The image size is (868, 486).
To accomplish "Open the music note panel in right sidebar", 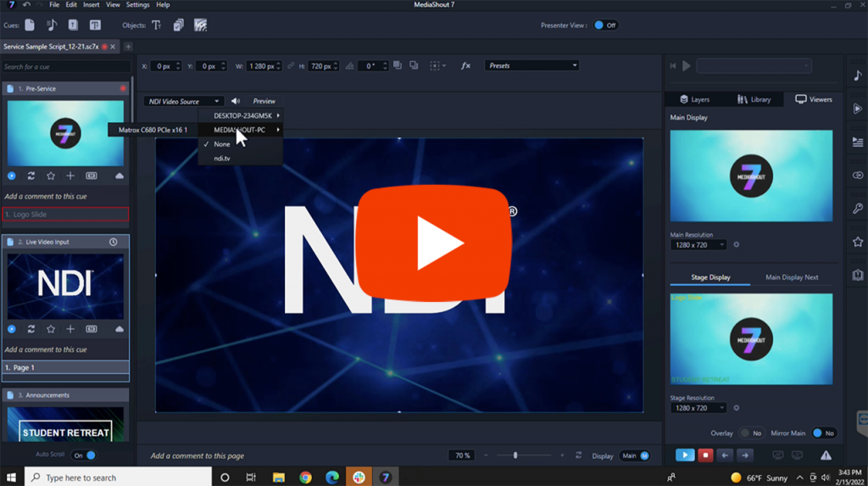I will (x=858, y=75).
